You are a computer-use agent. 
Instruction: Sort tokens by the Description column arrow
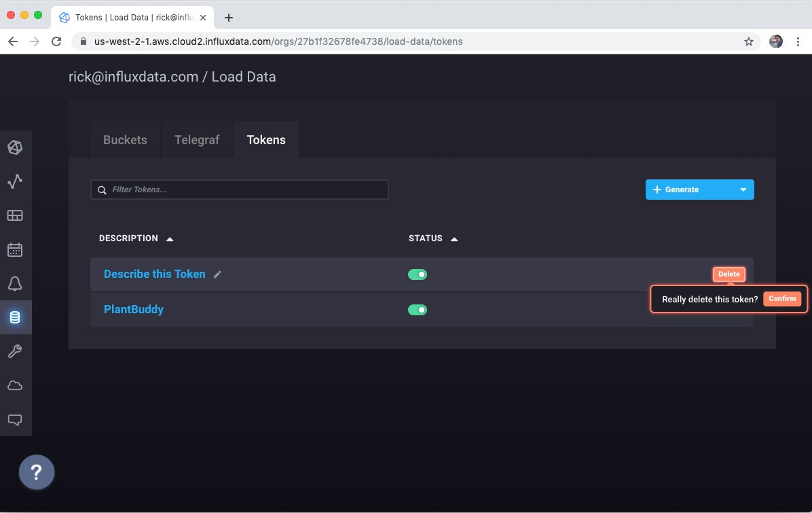168,238
